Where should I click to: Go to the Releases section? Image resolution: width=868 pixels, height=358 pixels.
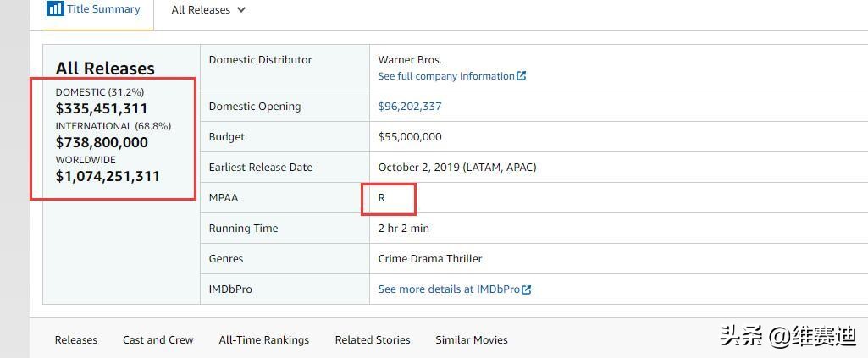(x=76, y=339)
